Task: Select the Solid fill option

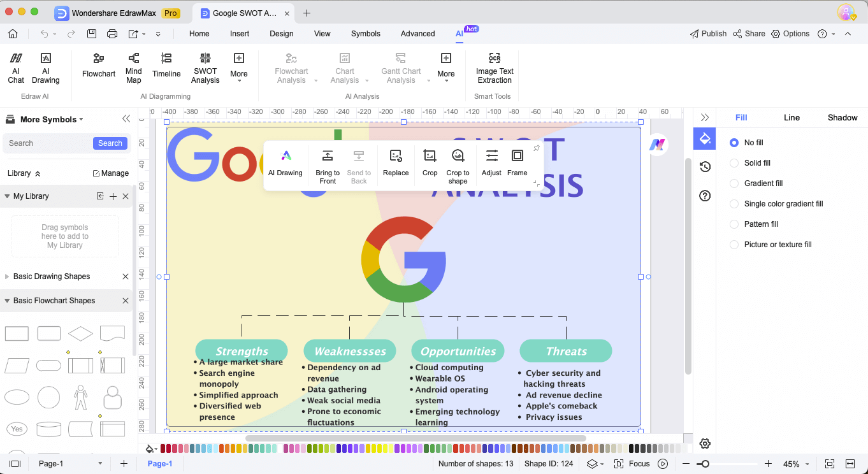Action: pos(750,163)
